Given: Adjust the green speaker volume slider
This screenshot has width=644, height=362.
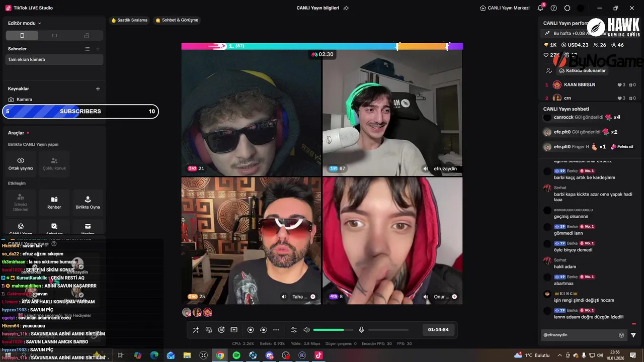Looking at the screenshot, I should tap(333, 330).
